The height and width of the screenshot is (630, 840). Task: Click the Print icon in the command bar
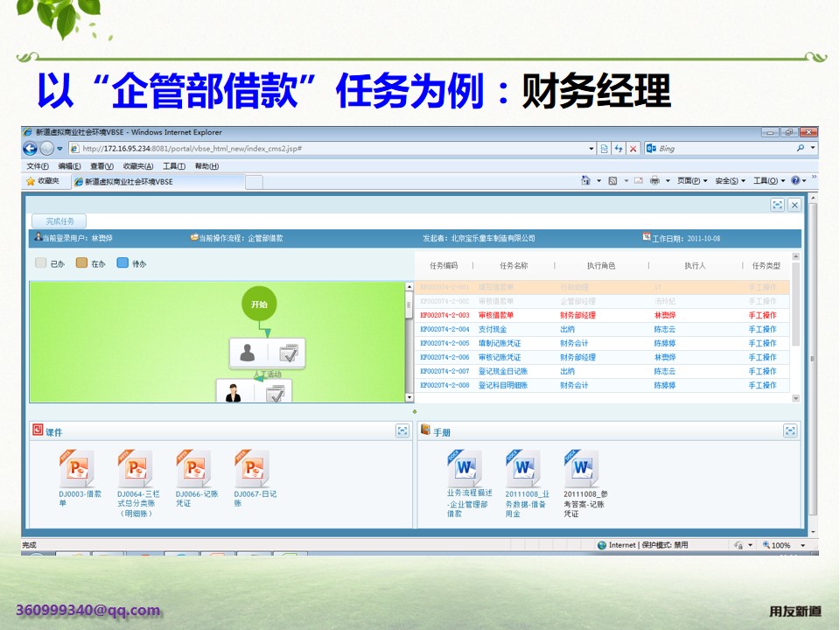click(x=654, y=180)
